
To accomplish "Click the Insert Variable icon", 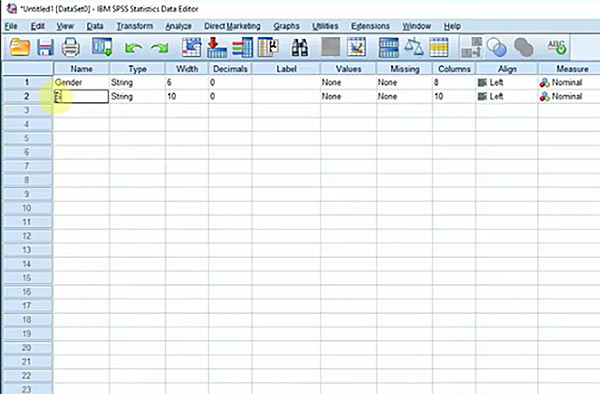I will (x=356, y=47).
